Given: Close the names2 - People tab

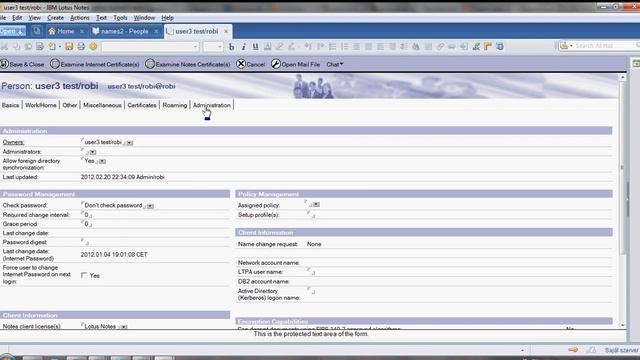Looking at the screenshot, I should [x=156, y=31].
